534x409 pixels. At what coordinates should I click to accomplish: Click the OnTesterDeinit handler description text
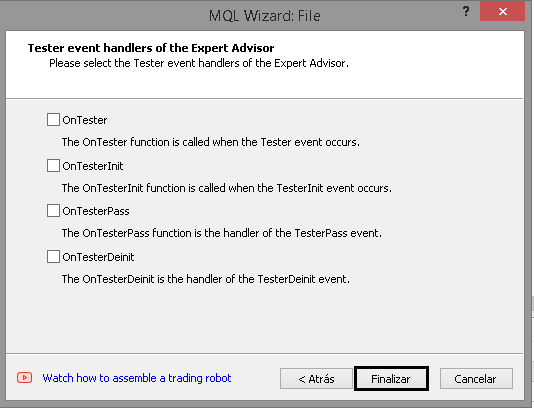206,279
